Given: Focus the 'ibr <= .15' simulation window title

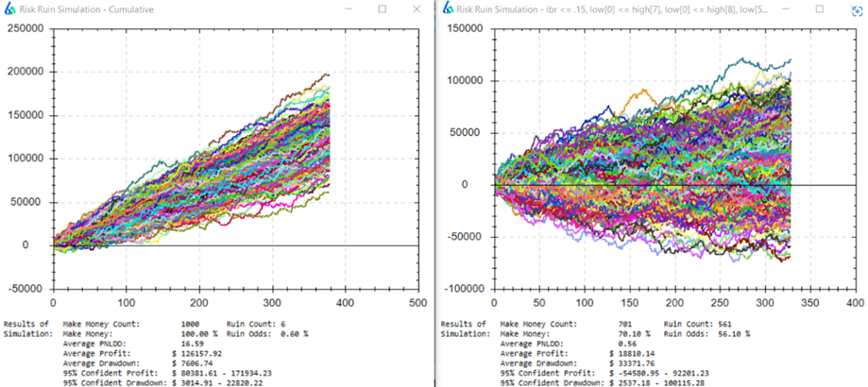Looking at the screenshot, I should pyautogui.click(x=604, y=8).
